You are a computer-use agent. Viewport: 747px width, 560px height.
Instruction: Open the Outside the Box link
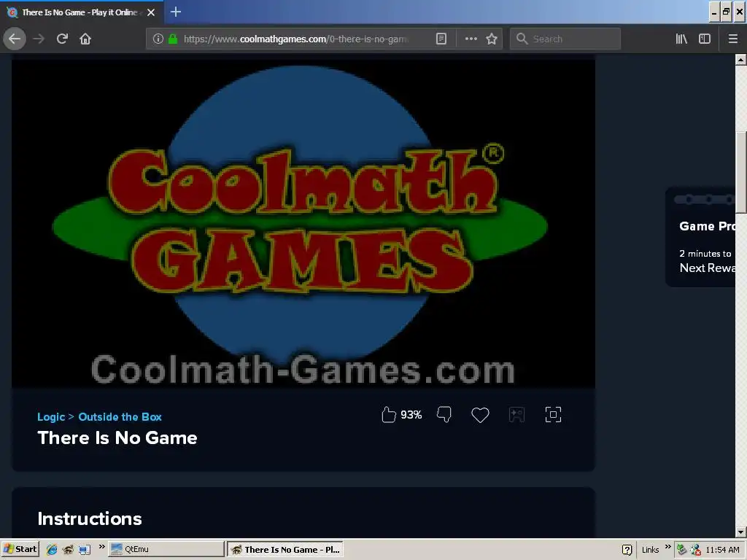[120, 417]
